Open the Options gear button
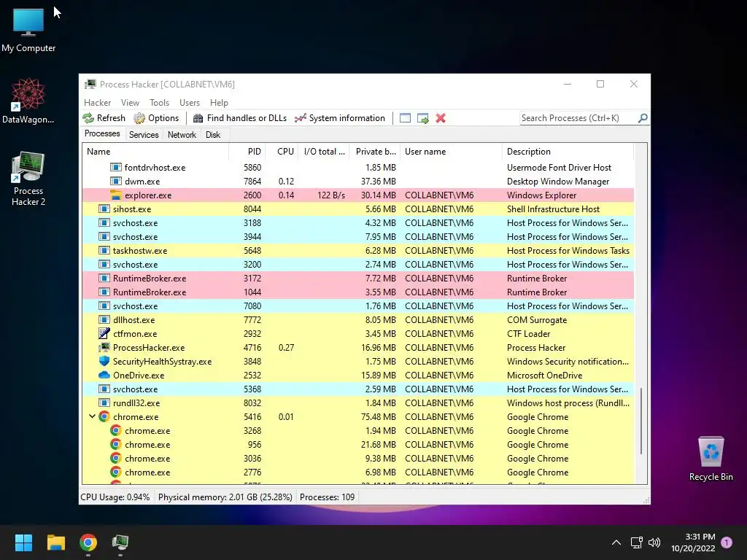Image resolution: width=747 pixels, height=560 pixels. [156, 118]
